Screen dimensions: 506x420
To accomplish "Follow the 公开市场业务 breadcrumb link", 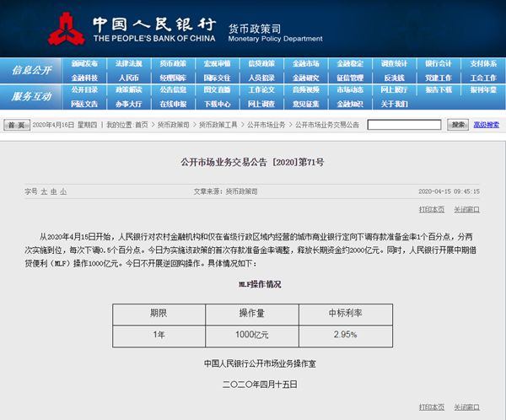I will pos(266,125).
